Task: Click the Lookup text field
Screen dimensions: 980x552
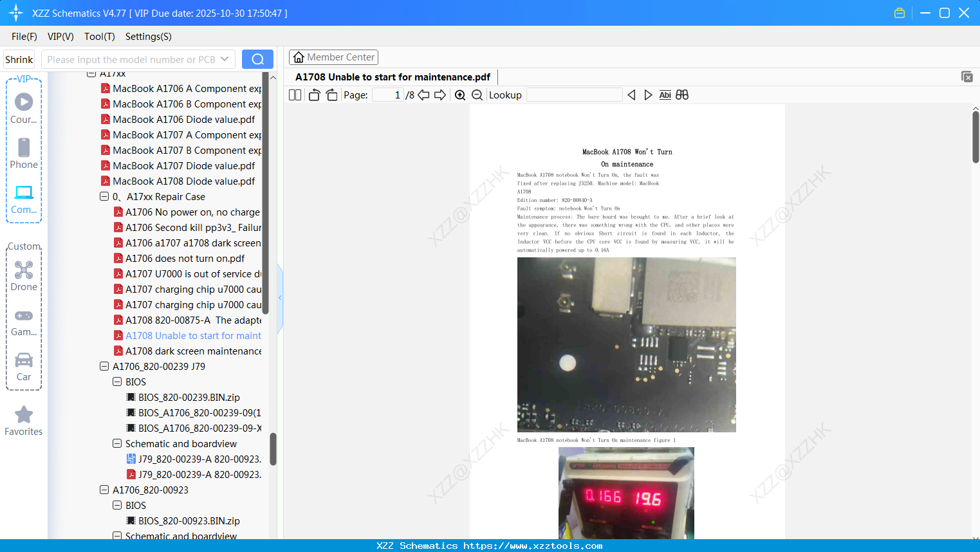Action: pos(574,95)
